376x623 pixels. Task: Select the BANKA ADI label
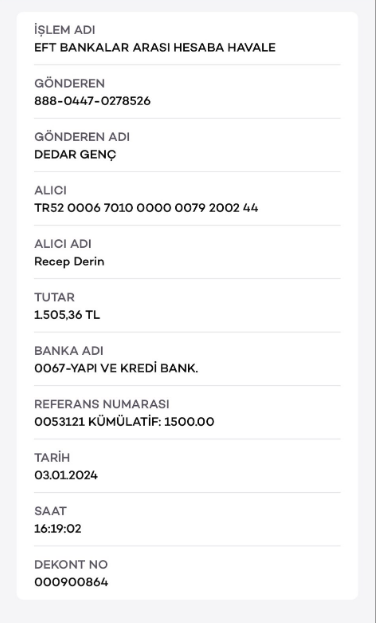click(68, 351)
